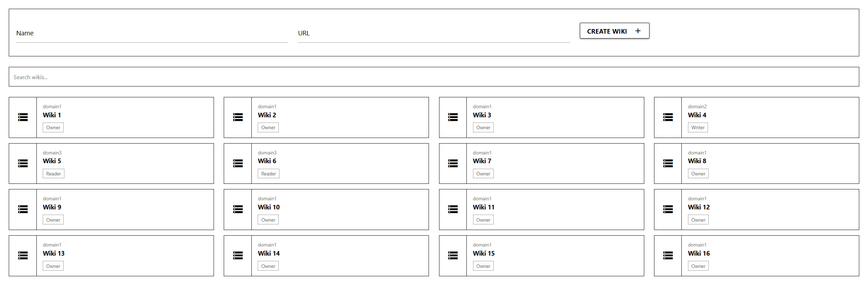The width and height of the screenshot is (868, 285).
Task: Click the Writer badge on Wiki 4
Action: click(697, 127)
